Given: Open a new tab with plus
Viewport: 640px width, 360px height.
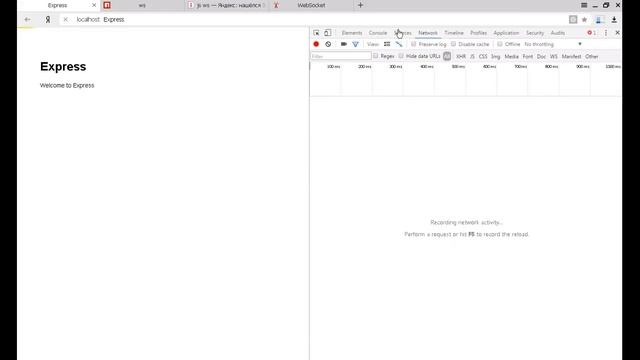Looking at the screenshot, I should point(360,5).
